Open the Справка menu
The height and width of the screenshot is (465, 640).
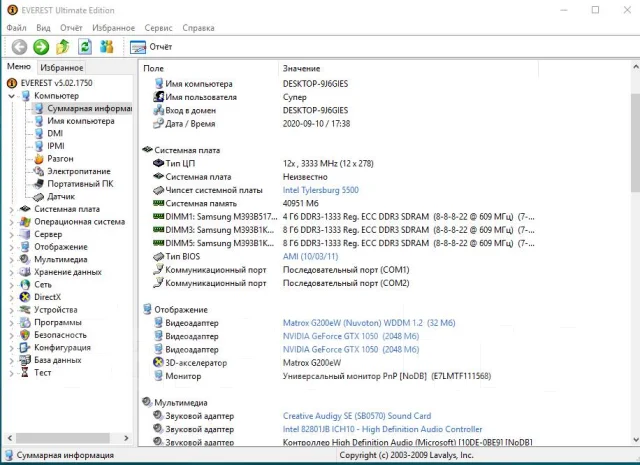[198, 28]
